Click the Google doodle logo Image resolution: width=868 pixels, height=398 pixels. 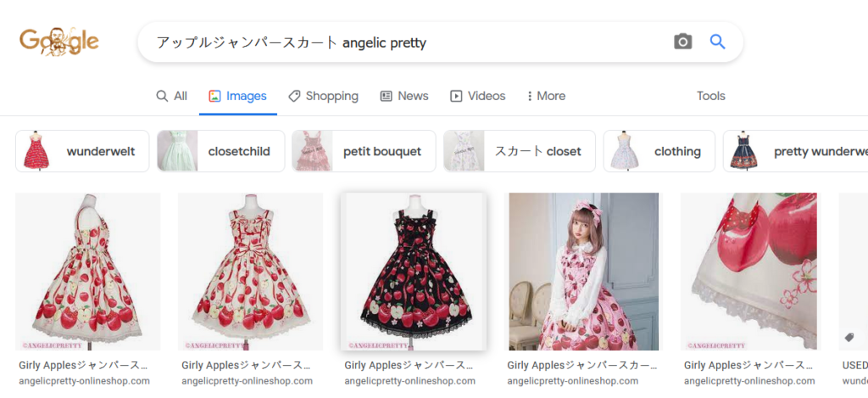[58, 42]
